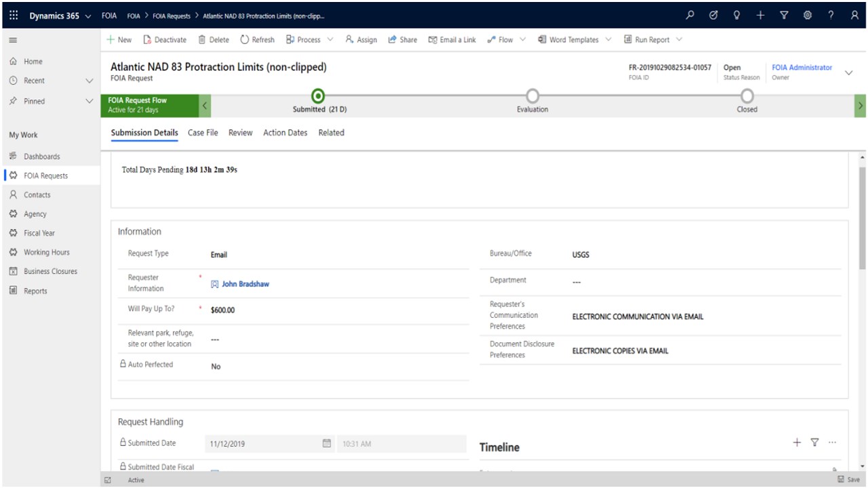This screenshot has width=868, height=488.
Task: Expand the Word Templates dropdown chevron
Action: [x=608, y=40]
